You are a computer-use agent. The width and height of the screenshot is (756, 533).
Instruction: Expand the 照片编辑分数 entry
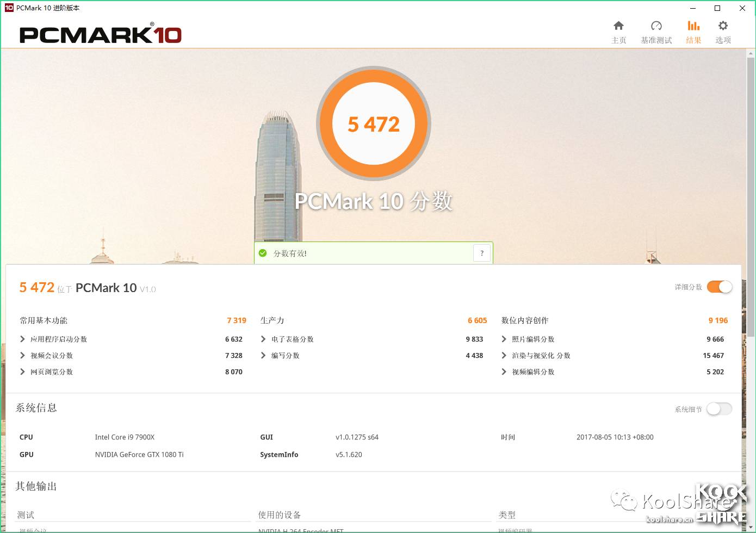[503, 339]
